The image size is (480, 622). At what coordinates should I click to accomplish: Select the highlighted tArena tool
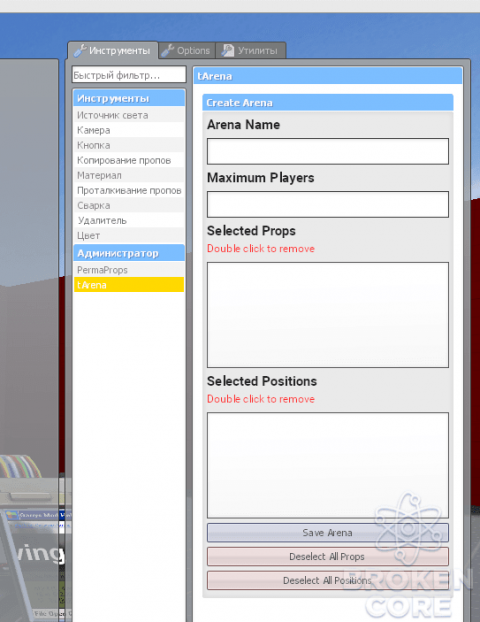tap(129, 285)
